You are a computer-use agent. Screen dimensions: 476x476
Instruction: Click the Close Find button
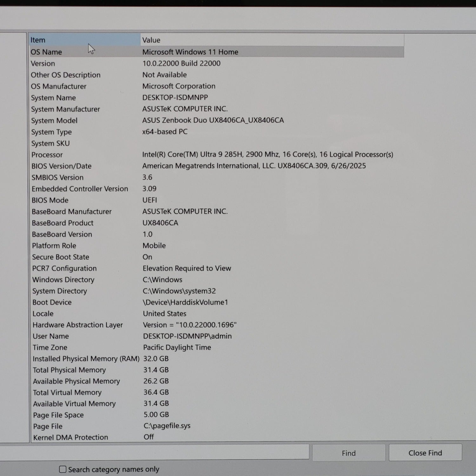tap(425, 453)
